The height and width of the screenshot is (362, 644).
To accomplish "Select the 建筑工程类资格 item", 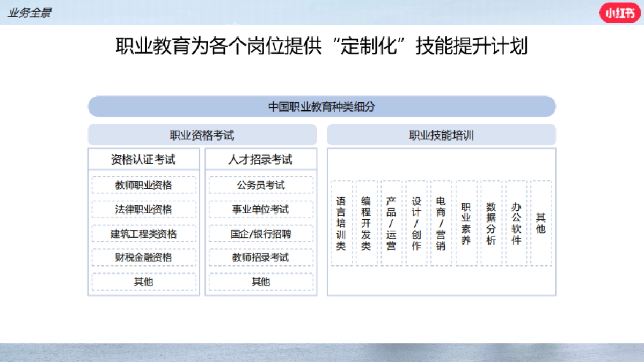I will pyautogui.click(x=143, y=233).
